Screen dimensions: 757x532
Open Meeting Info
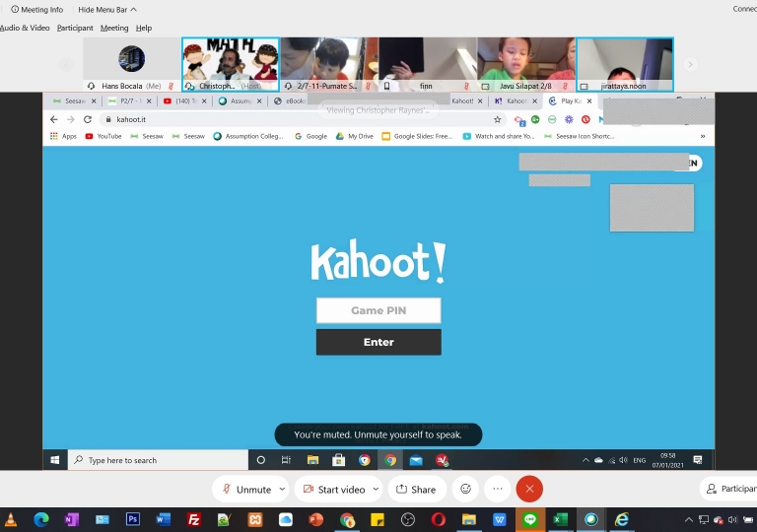coord(37,10)
